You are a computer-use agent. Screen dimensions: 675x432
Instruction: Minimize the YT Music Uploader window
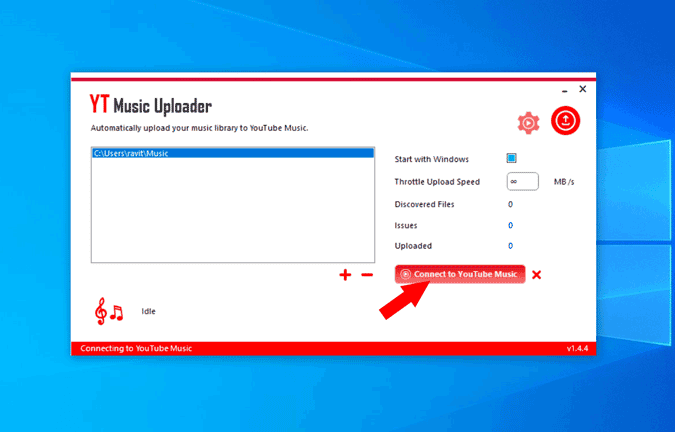pyautogui.click(x=564, y=90)
